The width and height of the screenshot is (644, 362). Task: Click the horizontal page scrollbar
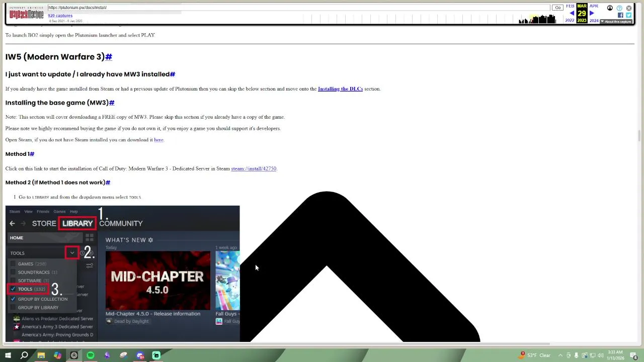pyautogui.click(x=277, y=344)
